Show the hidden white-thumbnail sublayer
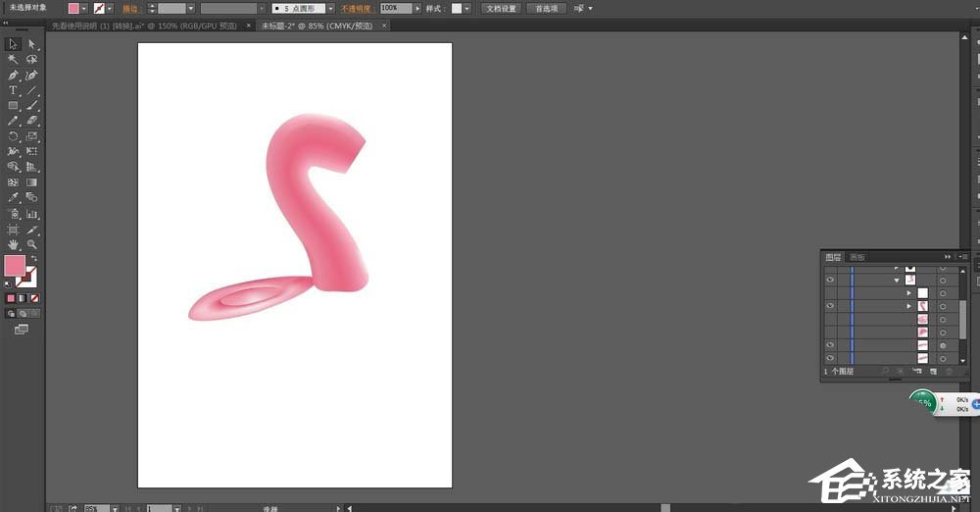The height and width of the screenshot is (512, 980). [830, 293]
